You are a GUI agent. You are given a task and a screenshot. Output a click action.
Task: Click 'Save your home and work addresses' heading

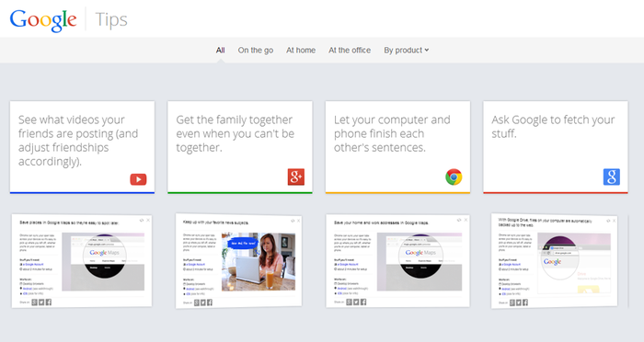(381, 222)
